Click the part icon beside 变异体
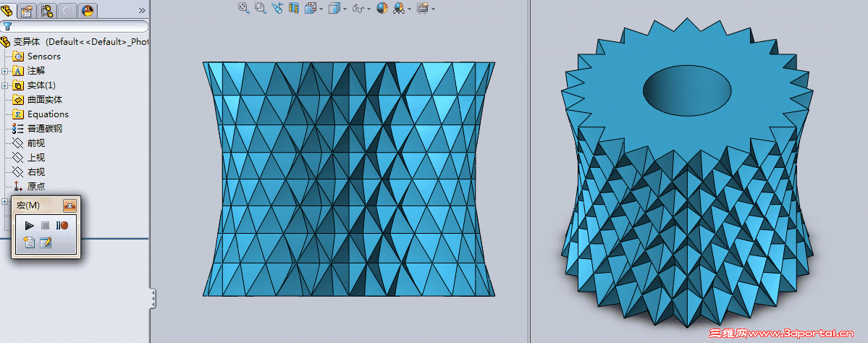The height and width of the screenshot is (343, 868). pyautogui.click(x=6, y=41)
